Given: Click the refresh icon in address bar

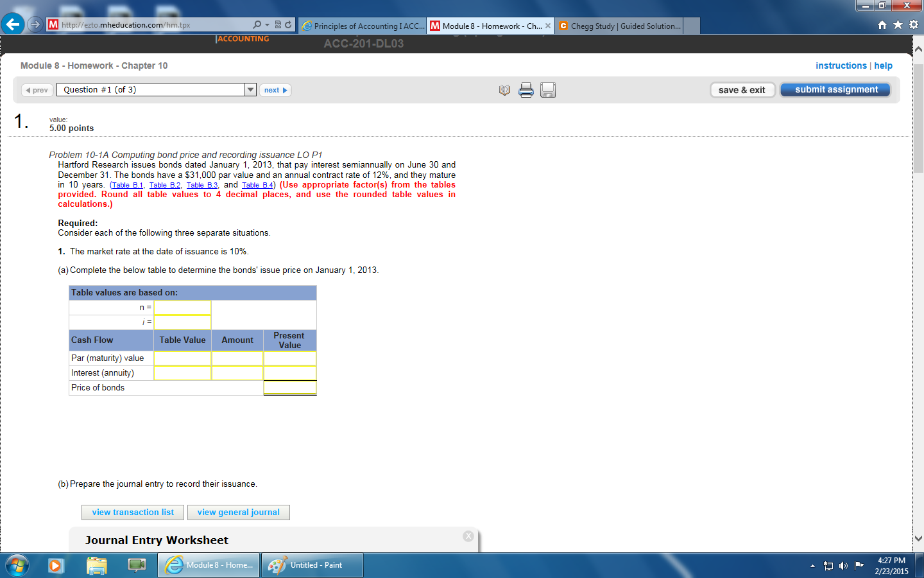Looking at the screenshot, I should (x=288, y=24).
